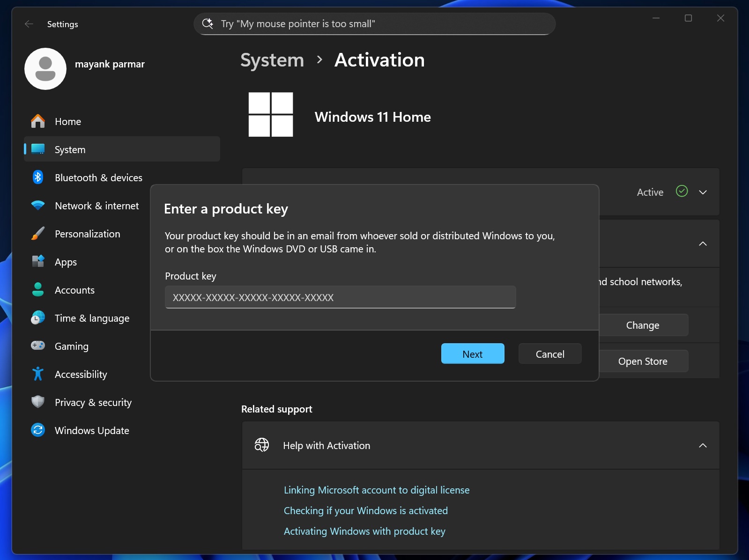Click the Home icon in sidebar
The width and height of the screenshot is (749, 560).
38,121
